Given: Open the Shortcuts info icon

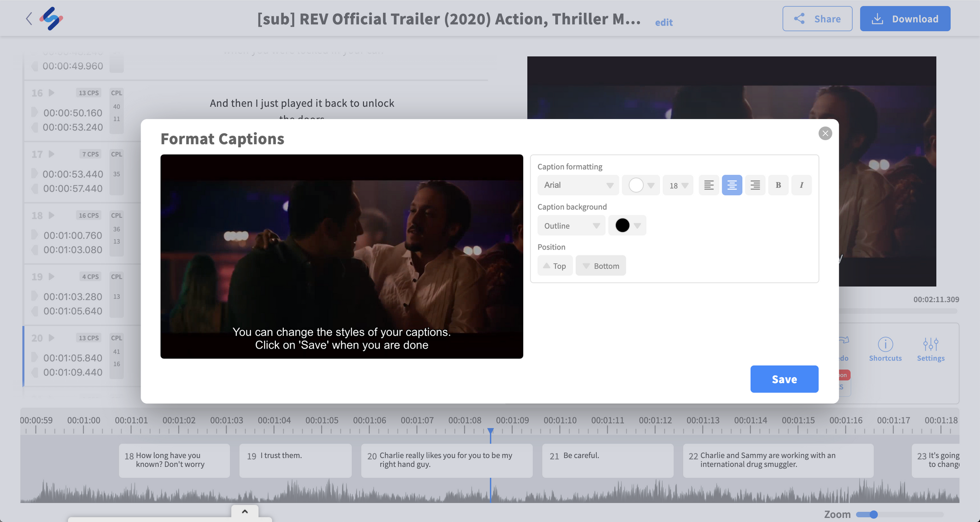Looking at the screenshot, I should click(x=885, y=345).
